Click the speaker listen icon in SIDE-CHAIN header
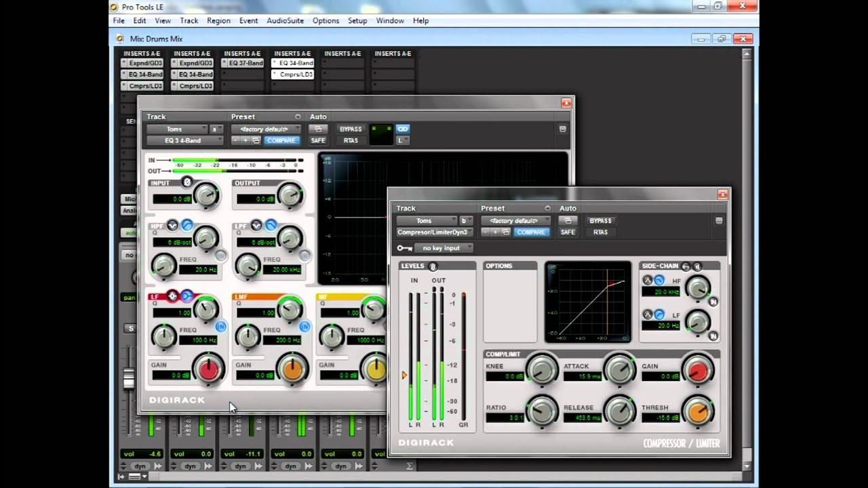The width and height of the screenshot is (868, 488). (x=696, y=266)
